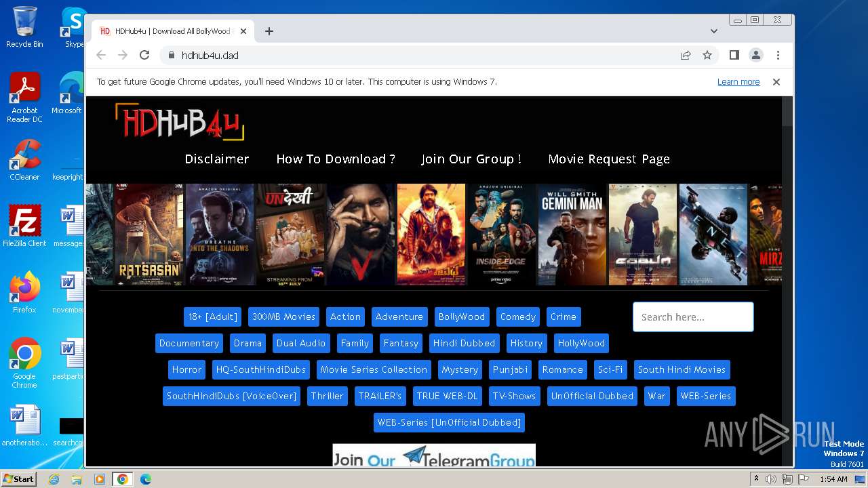Expand the tab search dropdown arrow
868x488 pixels.
click(x=714, y=31)
